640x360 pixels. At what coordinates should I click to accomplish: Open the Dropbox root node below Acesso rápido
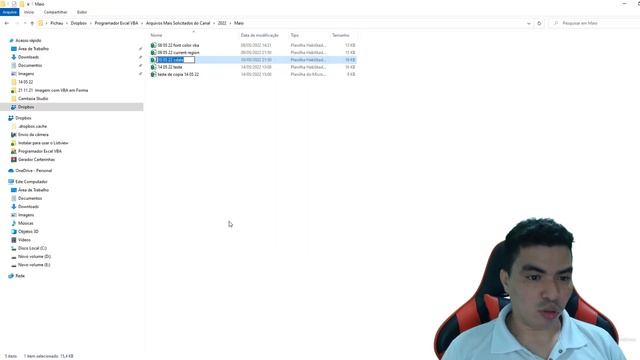[x=23, y=118]
